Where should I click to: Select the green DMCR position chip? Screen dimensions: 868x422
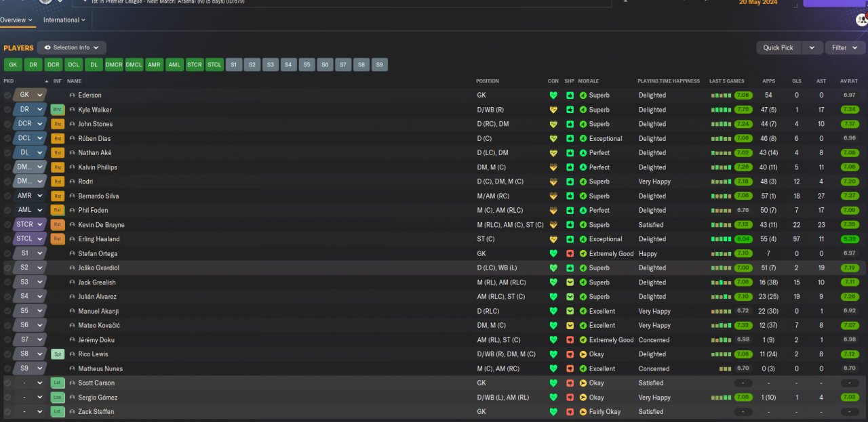tap(114, 65)
